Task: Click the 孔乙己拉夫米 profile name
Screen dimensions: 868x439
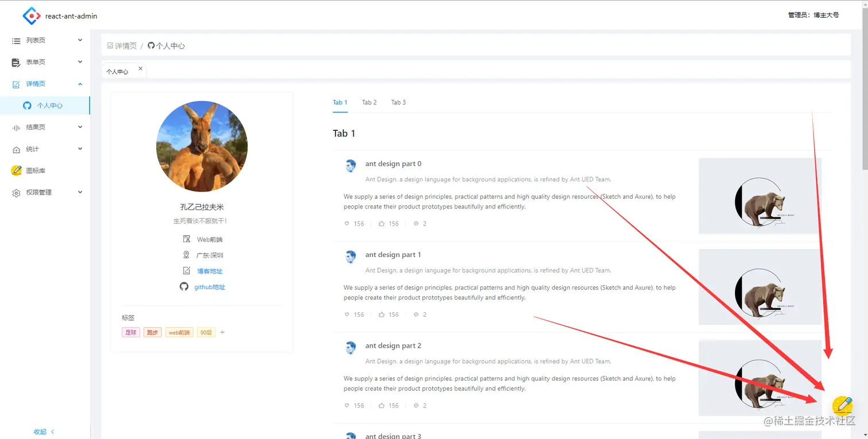Action: click(201, 207)
